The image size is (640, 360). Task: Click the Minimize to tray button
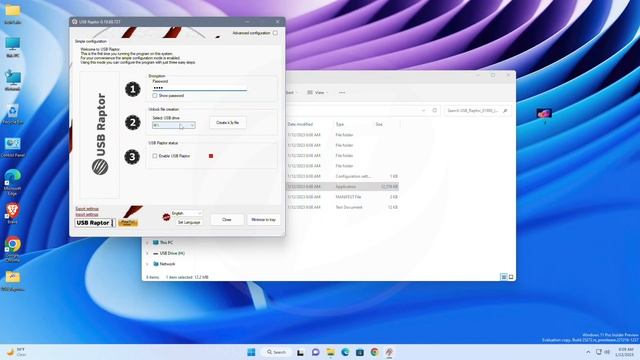click(x=263, y=220)
